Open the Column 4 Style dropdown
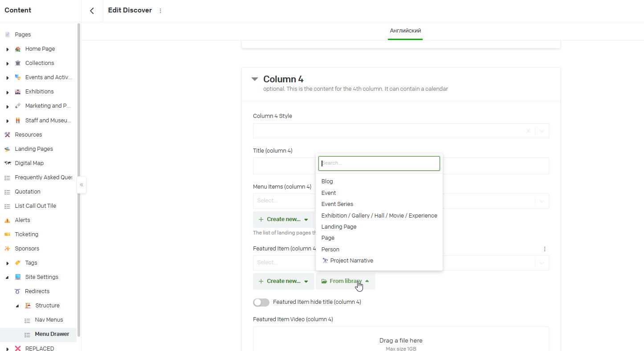 542,131
